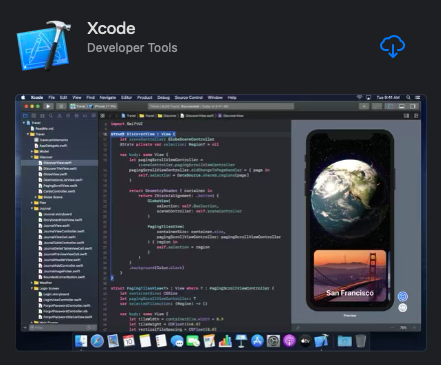The width and height of the screenshot is (441, 365).
Task: Open Podcasts purple icon in the Dock
Action: point(289,341)
